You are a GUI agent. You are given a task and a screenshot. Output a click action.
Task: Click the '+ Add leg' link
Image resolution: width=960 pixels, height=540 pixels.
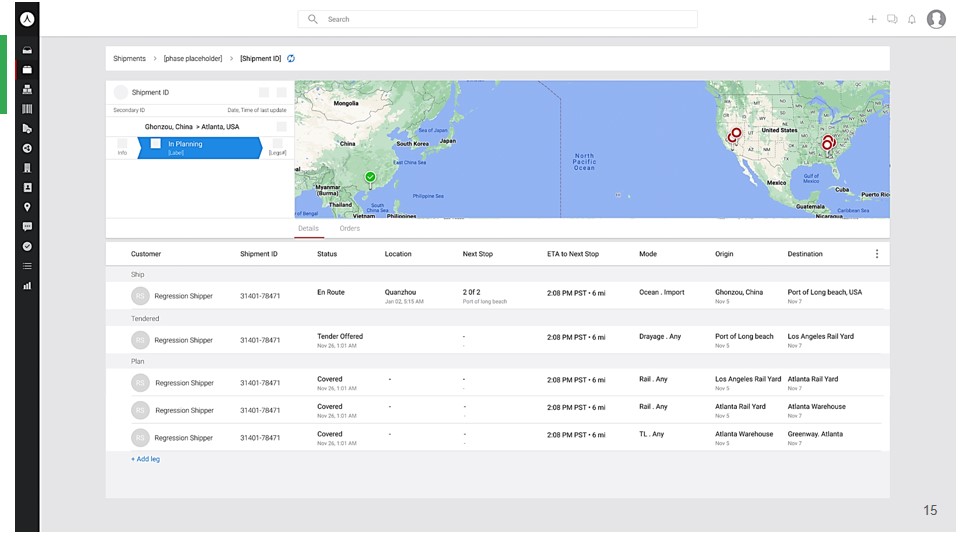pos(145,459)
